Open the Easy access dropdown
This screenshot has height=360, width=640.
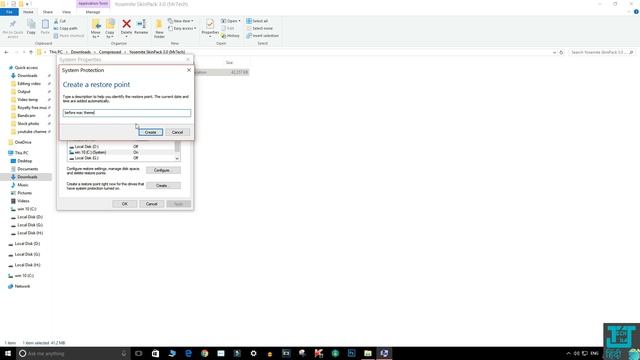coord(182,28)
